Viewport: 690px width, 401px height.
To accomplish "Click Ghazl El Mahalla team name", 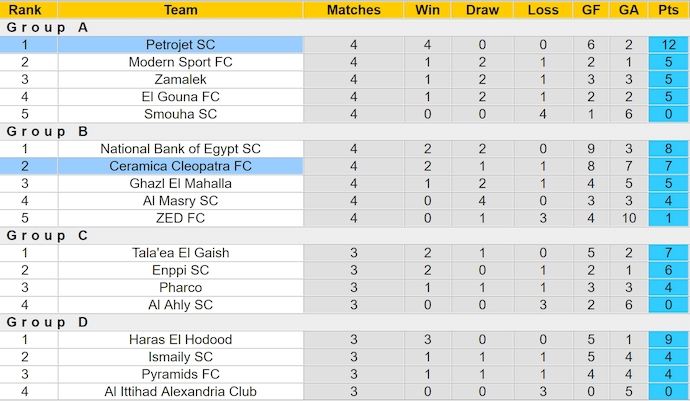I will (180, 184).
